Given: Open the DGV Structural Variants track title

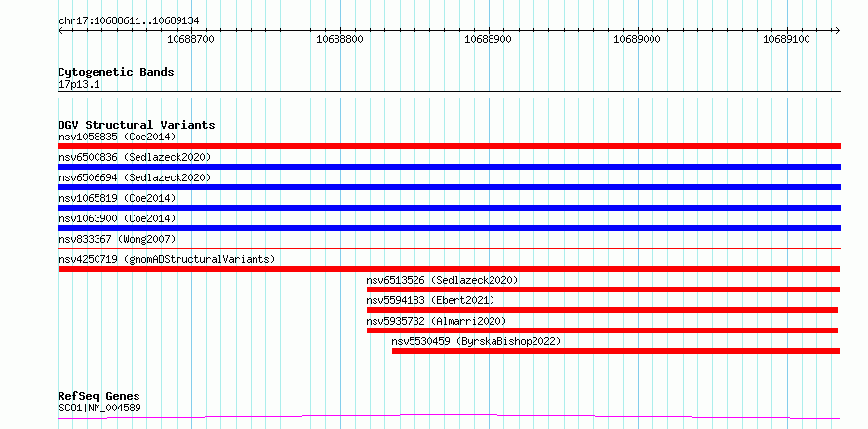Looking at the screenshot, I should pyautogui.click(x=137, y=125).
